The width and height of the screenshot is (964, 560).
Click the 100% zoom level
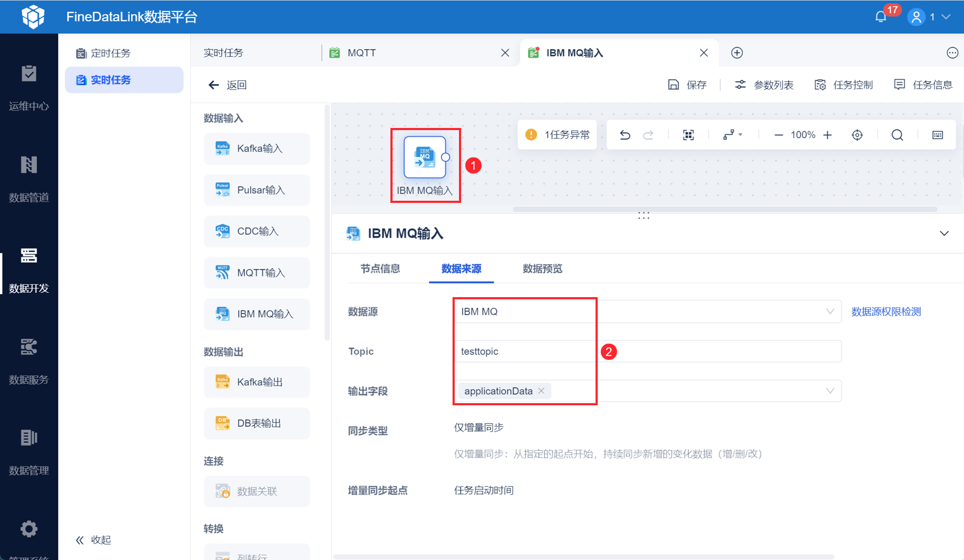803,135
